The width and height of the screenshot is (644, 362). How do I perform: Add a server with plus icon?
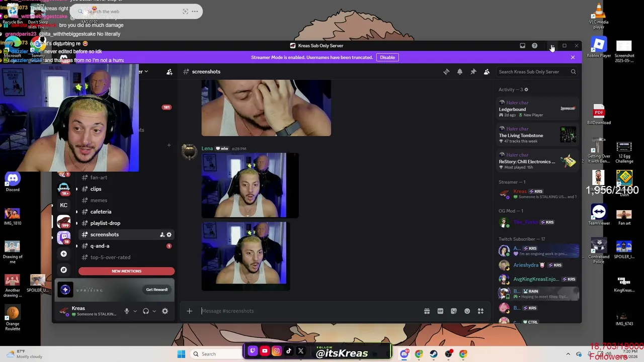tap(64, 254)
